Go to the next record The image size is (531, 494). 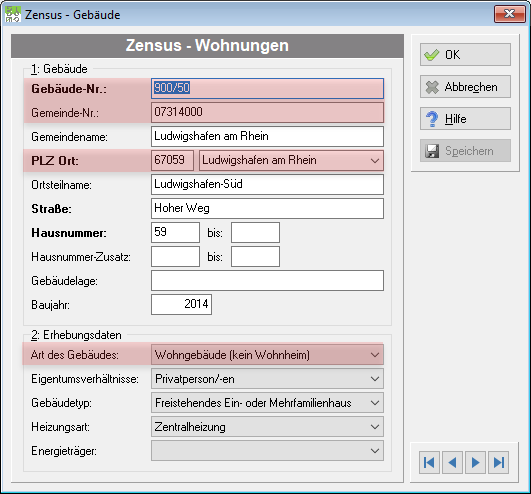(475, 462)
